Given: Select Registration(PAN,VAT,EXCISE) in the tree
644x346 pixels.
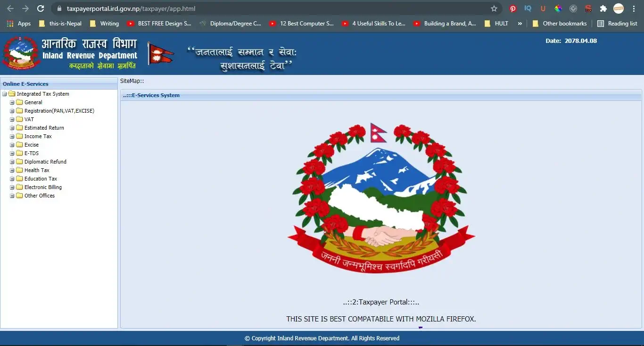Looking at the screenshot, I should coord(59,111).
